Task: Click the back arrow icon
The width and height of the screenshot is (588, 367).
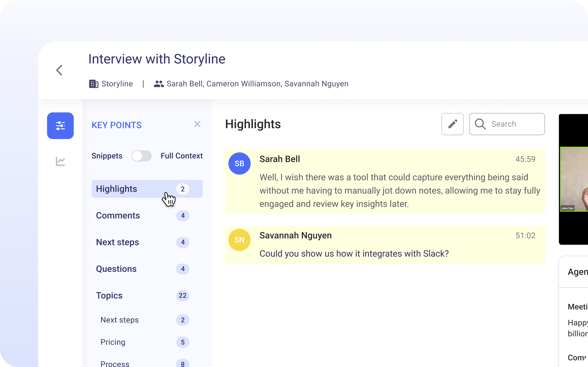Action: point(59,70)
